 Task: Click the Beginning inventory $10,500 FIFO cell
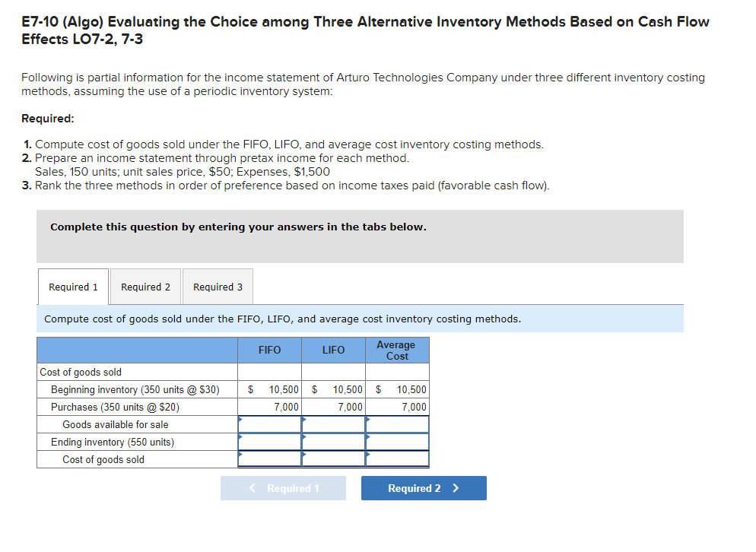click(x=269, y=389)
